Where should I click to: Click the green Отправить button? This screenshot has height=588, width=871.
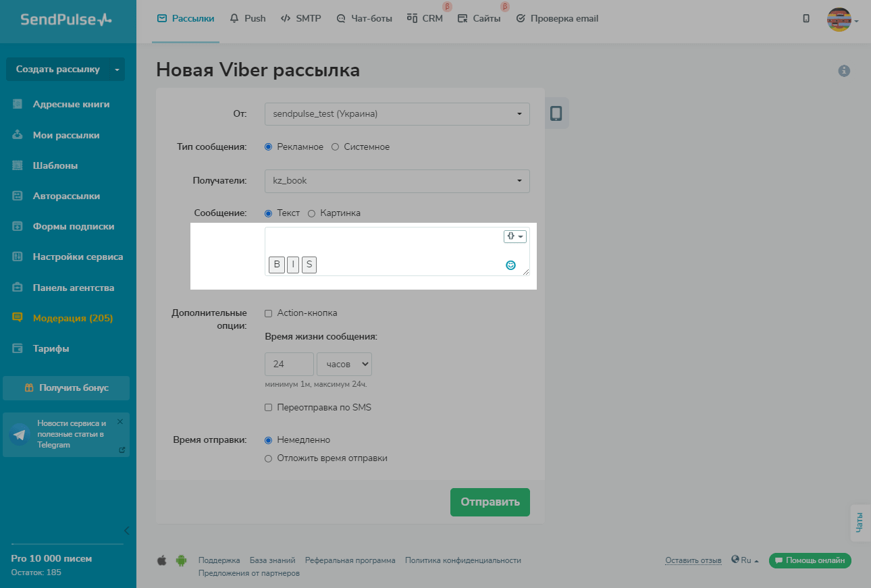(490, 502)
